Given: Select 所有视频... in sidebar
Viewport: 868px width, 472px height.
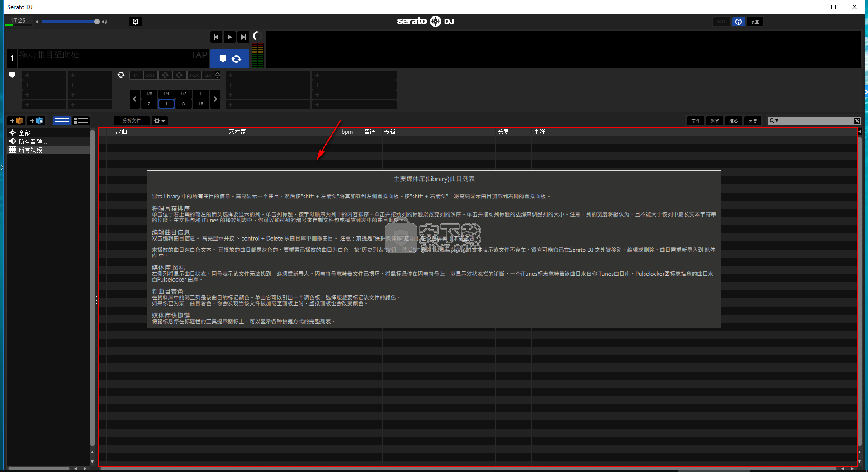Looking at the screenshot, I should (48, 150).
